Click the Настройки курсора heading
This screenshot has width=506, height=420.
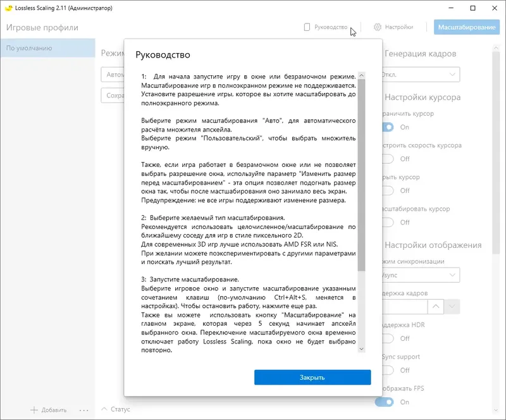point(423,97)
